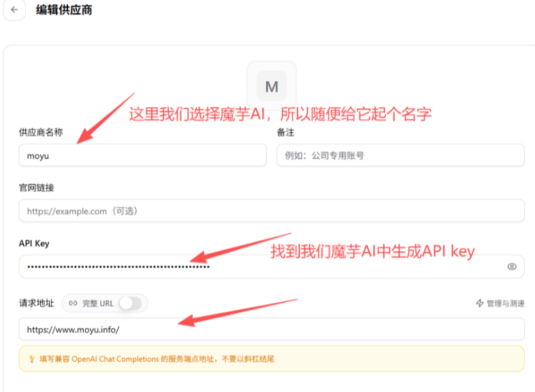Show API key with eye icon
The image size is (535, 392).
coord(511,267)
